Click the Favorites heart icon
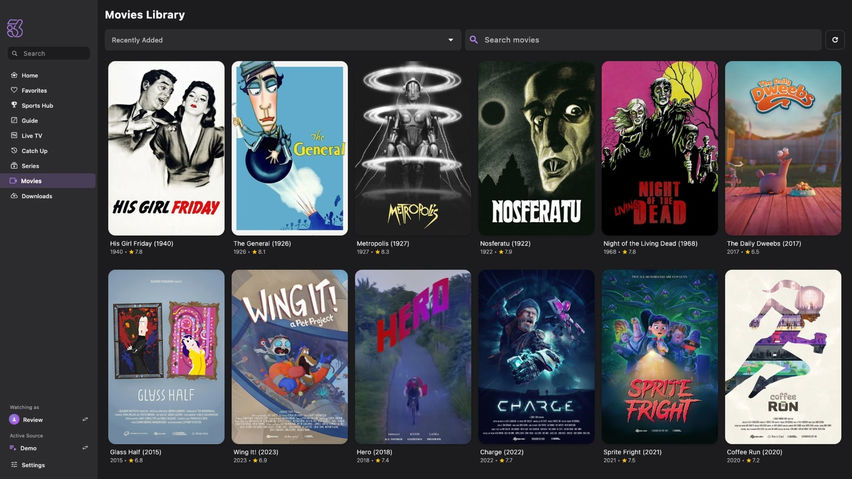Viewport: 852px width, 479px height. coord(14,90)
